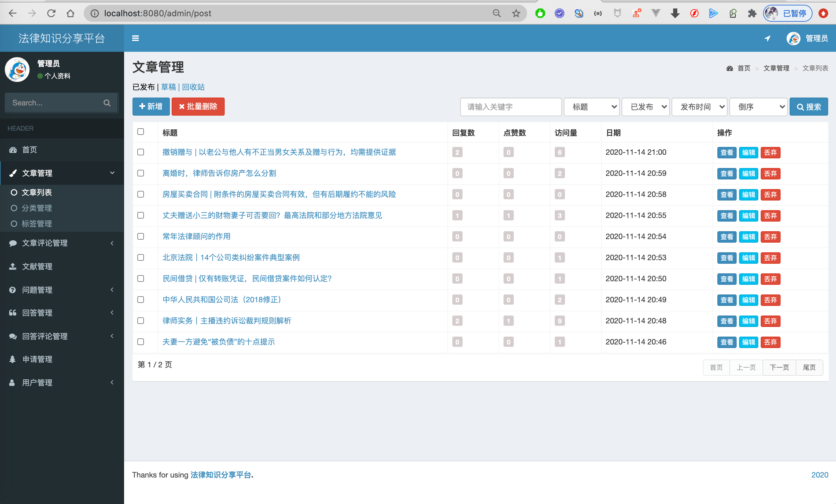Switch to the 草稿 tab
836x504 pixels.
click(168, 87)
